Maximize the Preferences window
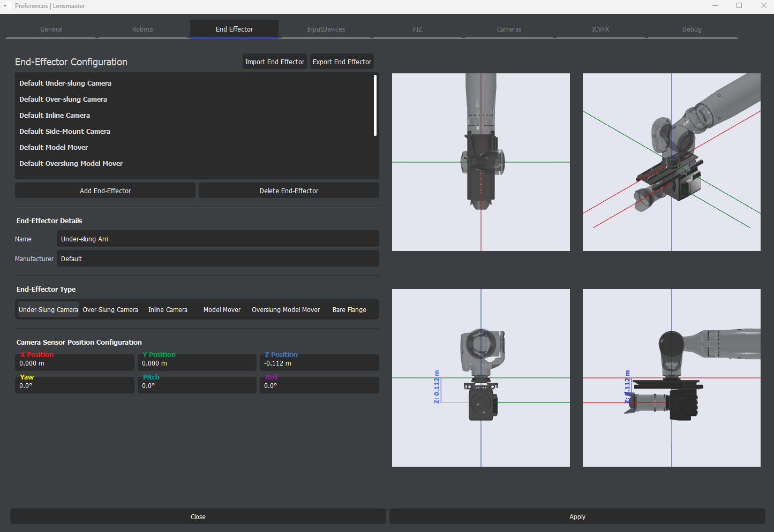Viewport: 774px width, 532px height. 739,6
